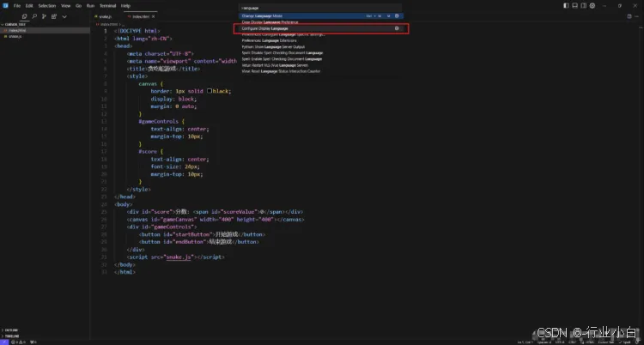Screen dimensions: 644x345
Task: Click the UTF-8 encoding status item
Action: [560, 342]
